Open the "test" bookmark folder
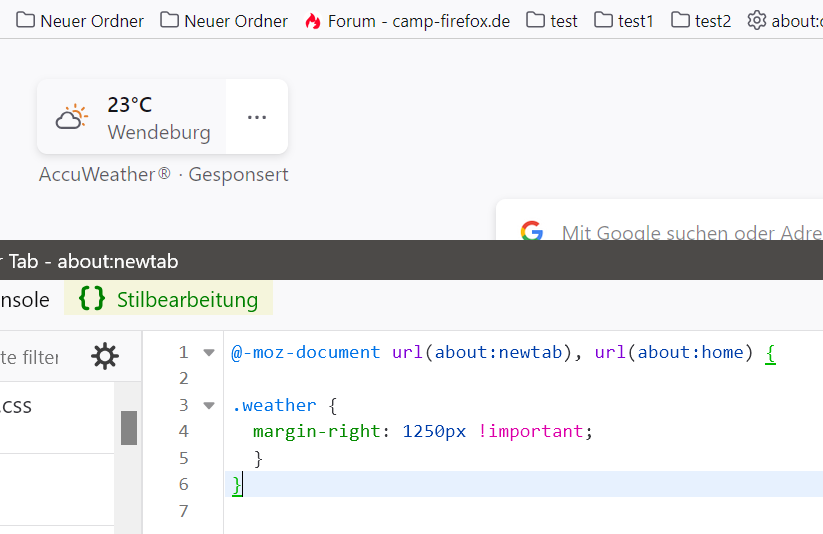 click(x=552, y=21)
